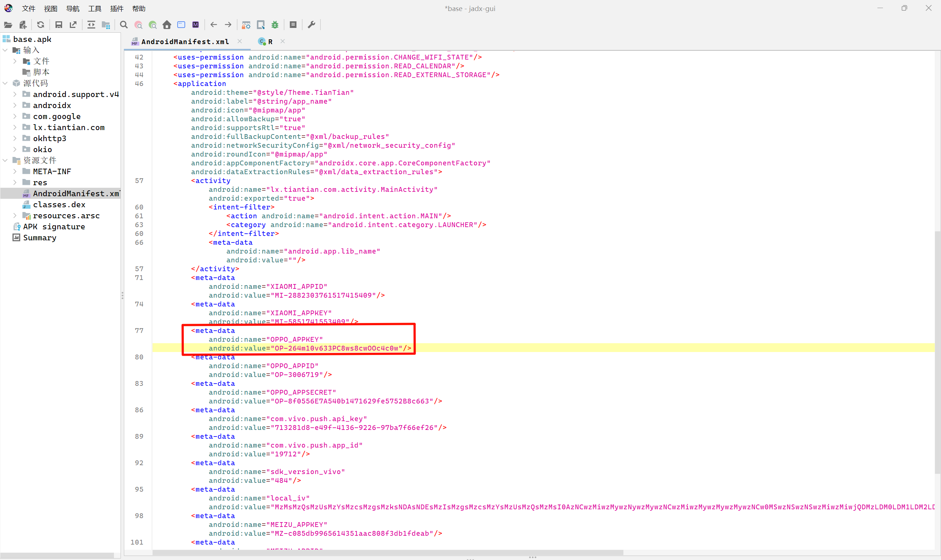941x560 pixels.
Task: Open the 帮助 menu
Action: [x=139, y=8]
